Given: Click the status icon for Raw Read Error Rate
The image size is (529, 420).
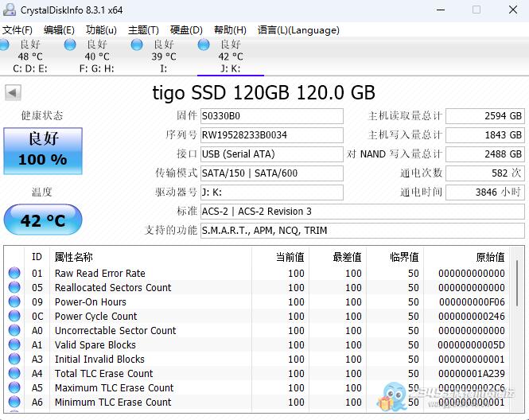Looking at the screenshot, I should (x=14, y=273).
